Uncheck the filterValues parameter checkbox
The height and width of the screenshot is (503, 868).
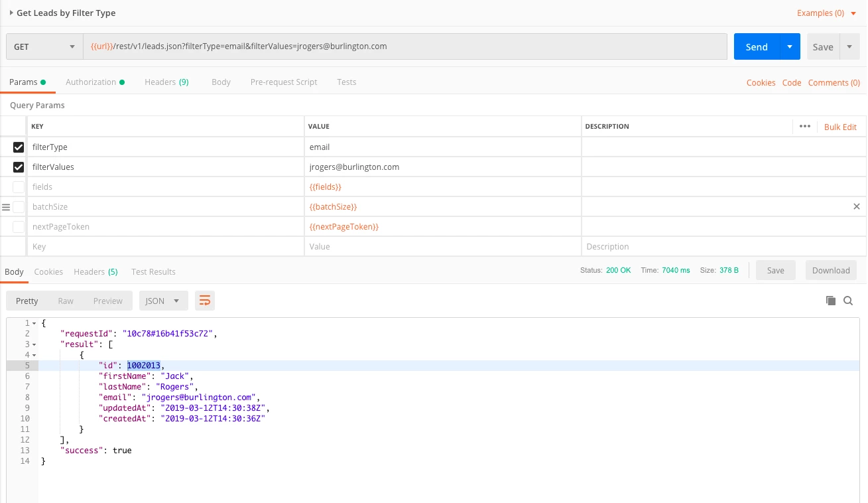[19, 167]
